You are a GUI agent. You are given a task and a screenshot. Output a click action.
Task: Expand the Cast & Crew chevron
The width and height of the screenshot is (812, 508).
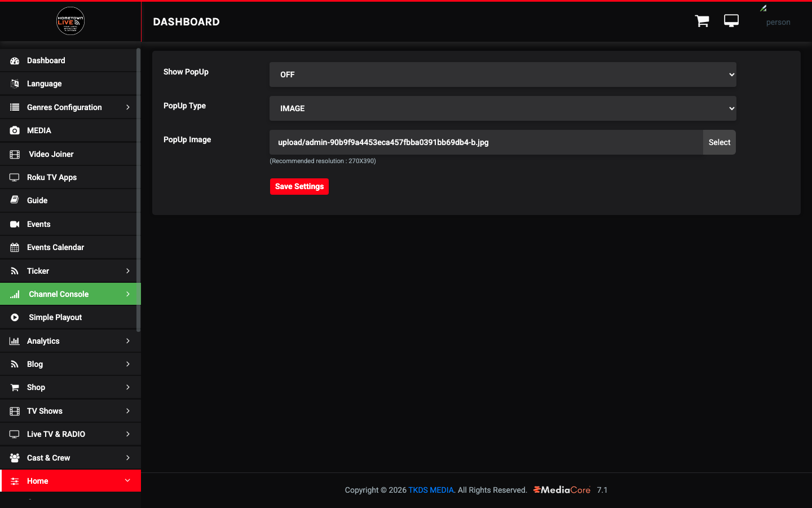point(128,458)
